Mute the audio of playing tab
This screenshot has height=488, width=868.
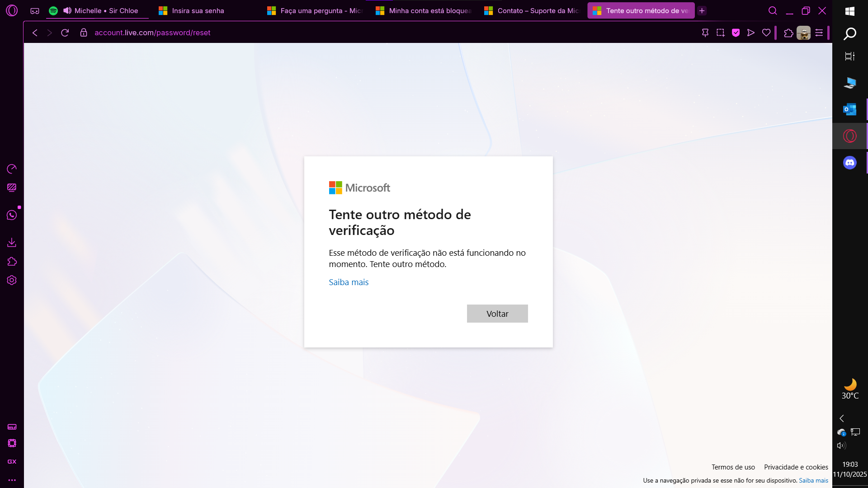pos(67,10)
